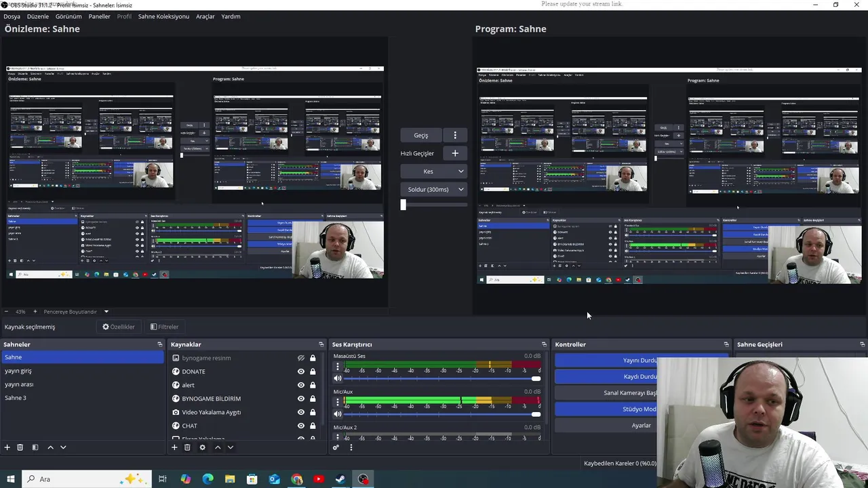Open the Paneller menu
Image resolution: width=868 pixels, height=488 pixels.
[x=100, y=16]
